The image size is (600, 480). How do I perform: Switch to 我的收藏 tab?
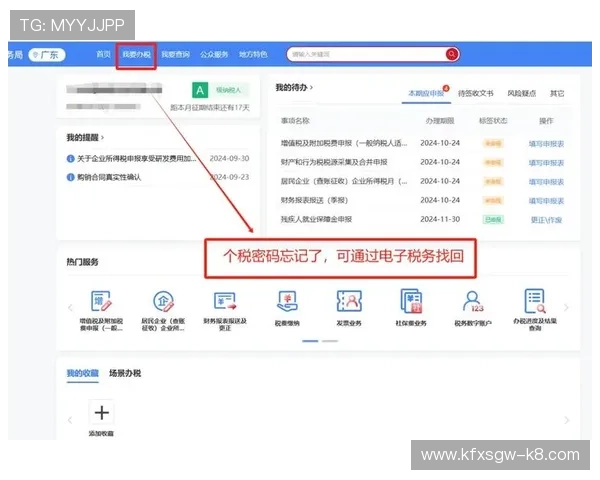pos(83,373)
